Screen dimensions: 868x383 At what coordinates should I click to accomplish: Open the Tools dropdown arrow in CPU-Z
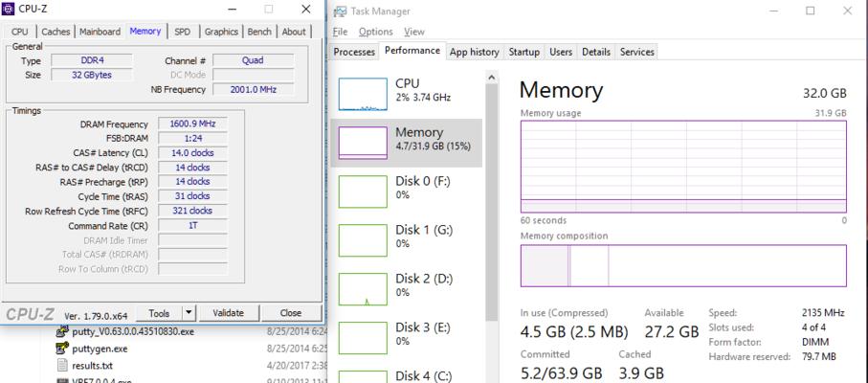189,313
